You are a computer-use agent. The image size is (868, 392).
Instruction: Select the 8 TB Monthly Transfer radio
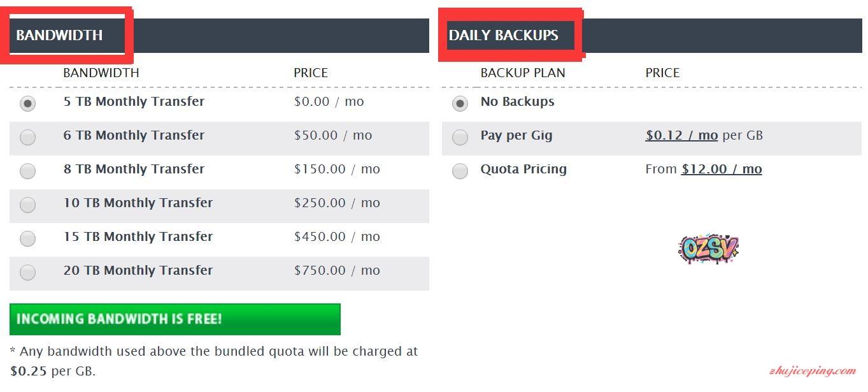tap(27, 171)
